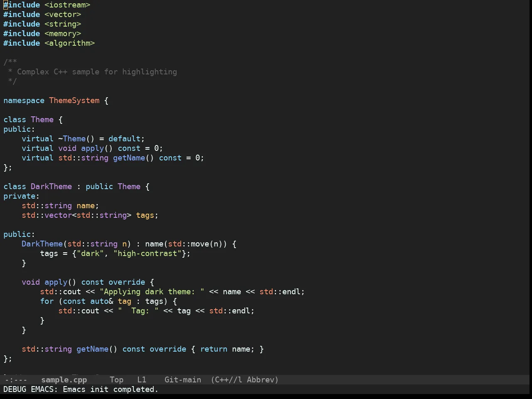Click the "Applying dark theme: " string
The image size is (532, 399).
coord(152,292)
